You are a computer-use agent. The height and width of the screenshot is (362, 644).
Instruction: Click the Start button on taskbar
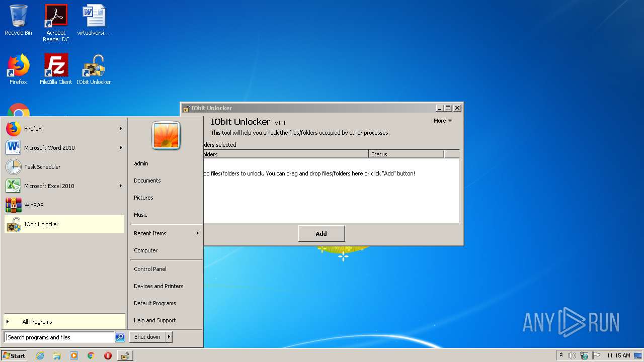pos(14,355)
